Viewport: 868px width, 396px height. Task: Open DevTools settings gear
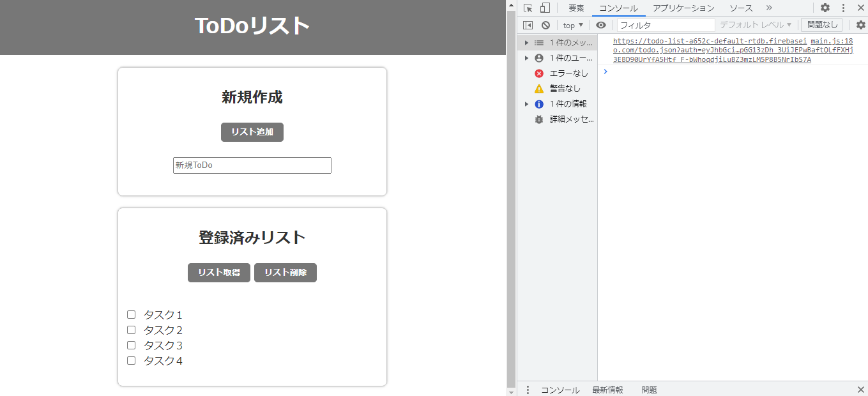pos(825,8)
